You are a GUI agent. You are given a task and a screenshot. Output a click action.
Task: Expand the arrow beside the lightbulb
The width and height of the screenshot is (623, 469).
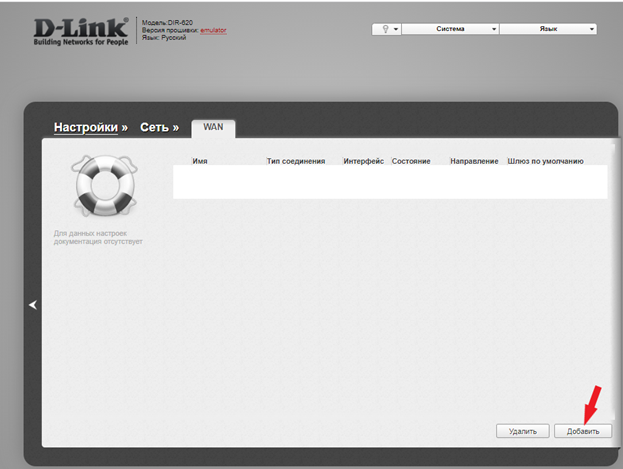coord(395,30)
